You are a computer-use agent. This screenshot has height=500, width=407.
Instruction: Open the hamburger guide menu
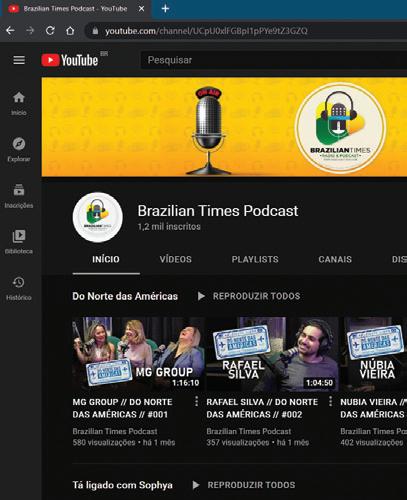(x=19, y=60)
